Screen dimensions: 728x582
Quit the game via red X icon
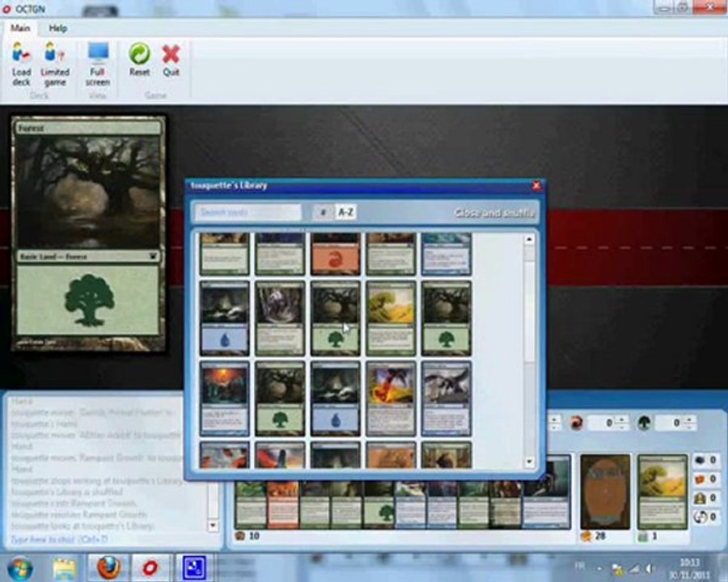(x=171, y=59)
